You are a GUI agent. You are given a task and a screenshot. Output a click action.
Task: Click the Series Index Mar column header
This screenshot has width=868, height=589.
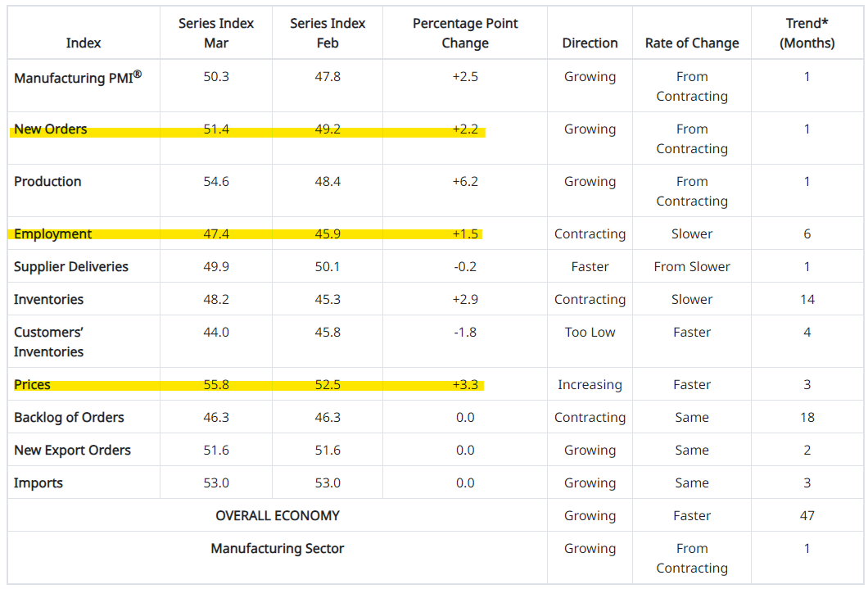click(216, 33)
